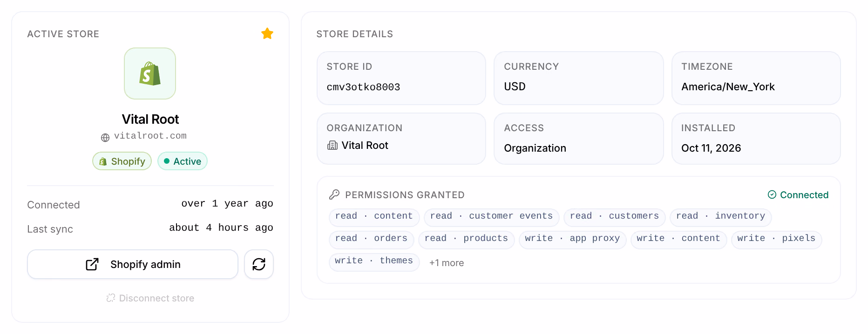Viewport: 868px width, 334px height.
Task: Click Vital Root organization name
Action: (x=365, y=145)
